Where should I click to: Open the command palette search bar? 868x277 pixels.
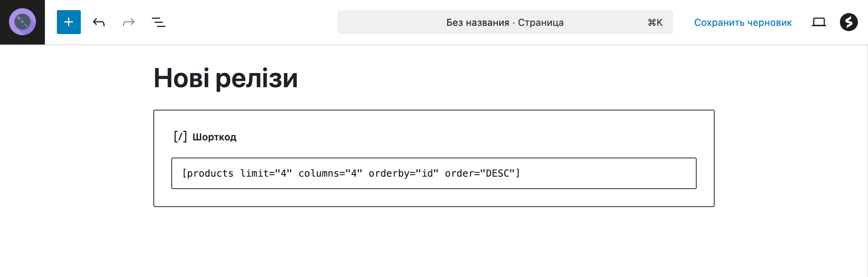click(x=505, y=22)
